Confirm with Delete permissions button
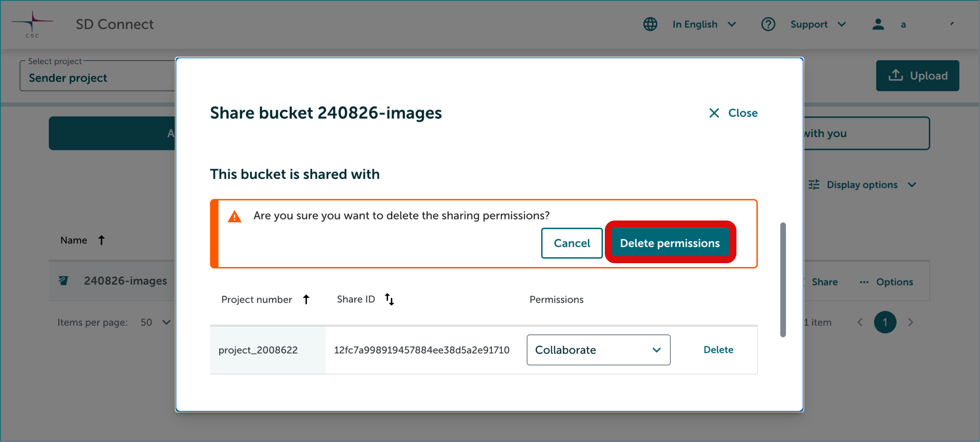Viewport: 980px width, 442px height. pos(670,243)
